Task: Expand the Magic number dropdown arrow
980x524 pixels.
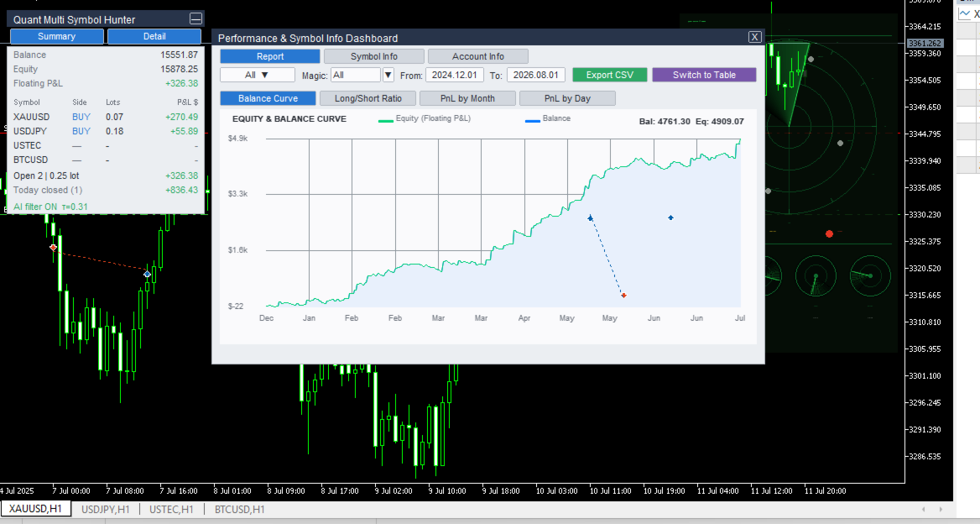Action: pyautogui.click(x=388, y=75)
